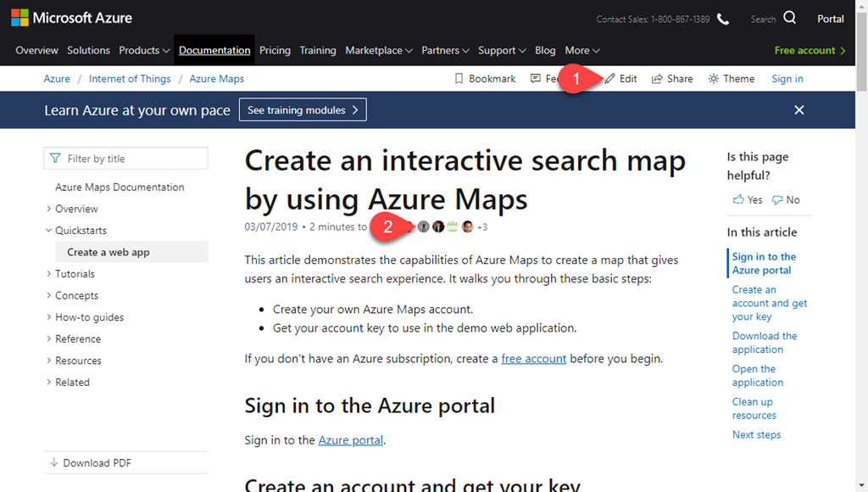The height and width of the screenshot is (492, 868).
Task: Expand the Overview tree section
Action: (48, 209)
